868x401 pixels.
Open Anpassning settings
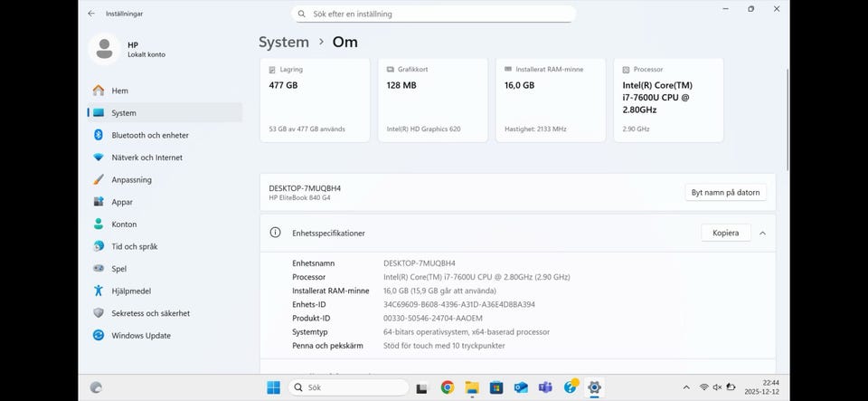pyautogui.click(x=165, y=179)
